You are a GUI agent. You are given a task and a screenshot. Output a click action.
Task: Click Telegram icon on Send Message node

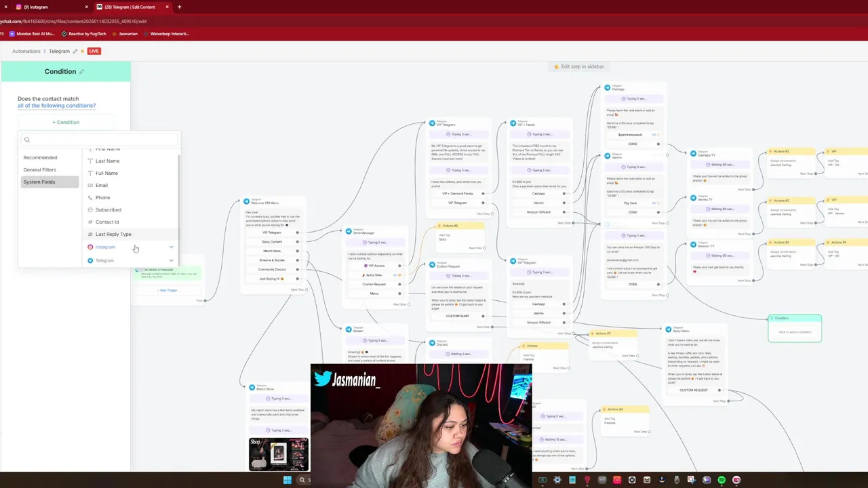coord(349,231)
